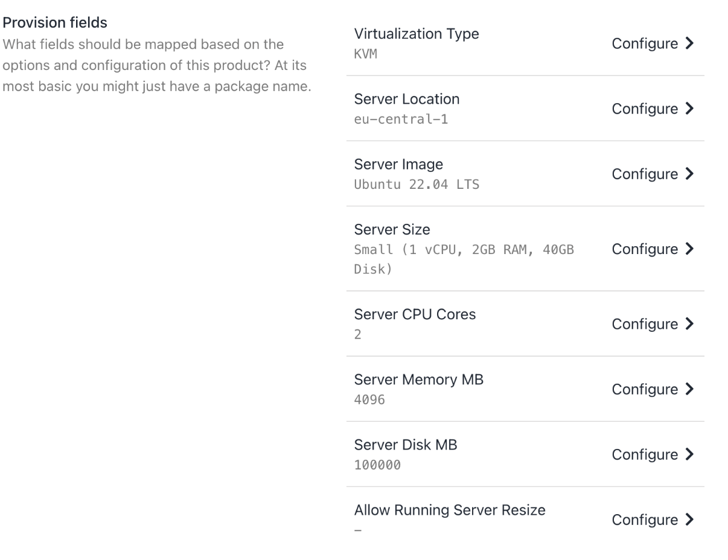Image resolution: width=728 pixels, height=560 pixels.
Task: Expand Server Memory MB using its chevron
Action: 690,389
